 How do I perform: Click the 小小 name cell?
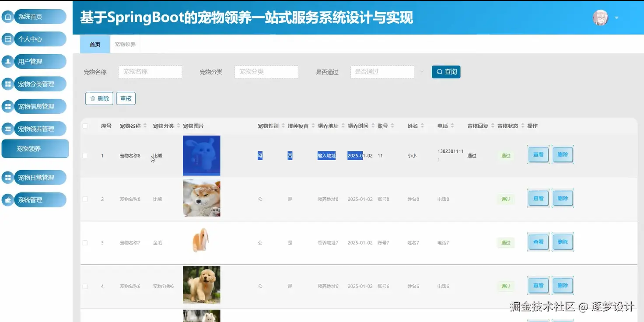point(412,156)
